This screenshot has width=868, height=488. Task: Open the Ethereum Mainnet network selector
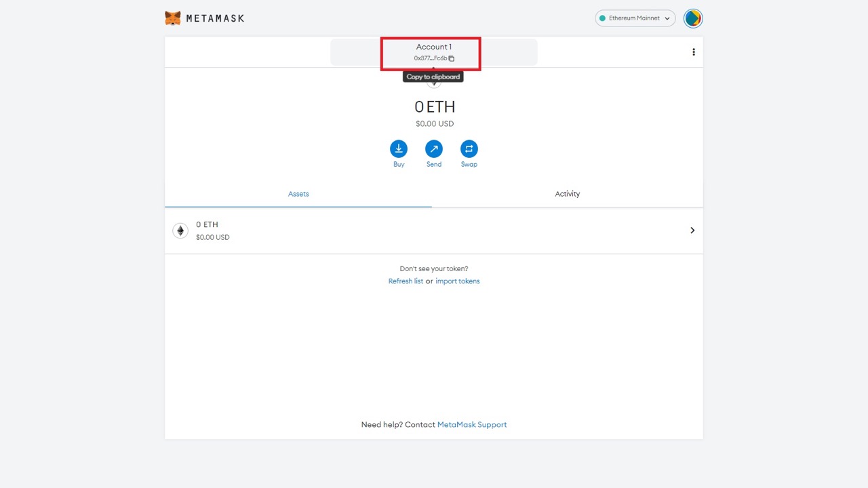635,18
